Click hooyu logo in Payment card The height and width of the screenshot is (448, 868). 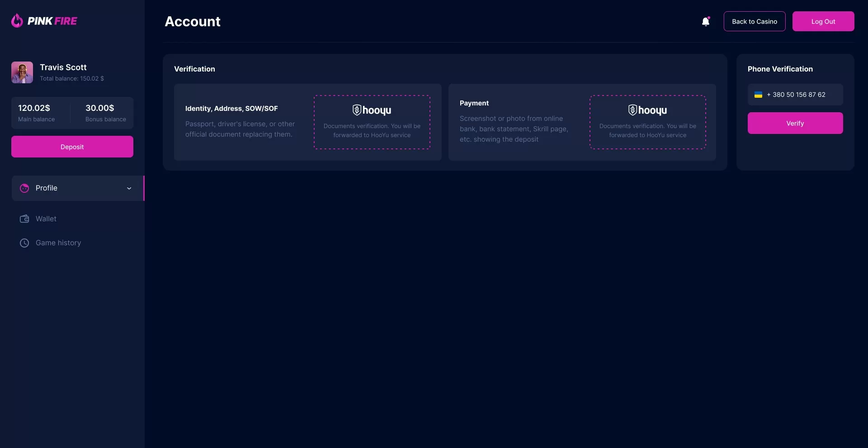pyautogui.click(x=647, y=110)
